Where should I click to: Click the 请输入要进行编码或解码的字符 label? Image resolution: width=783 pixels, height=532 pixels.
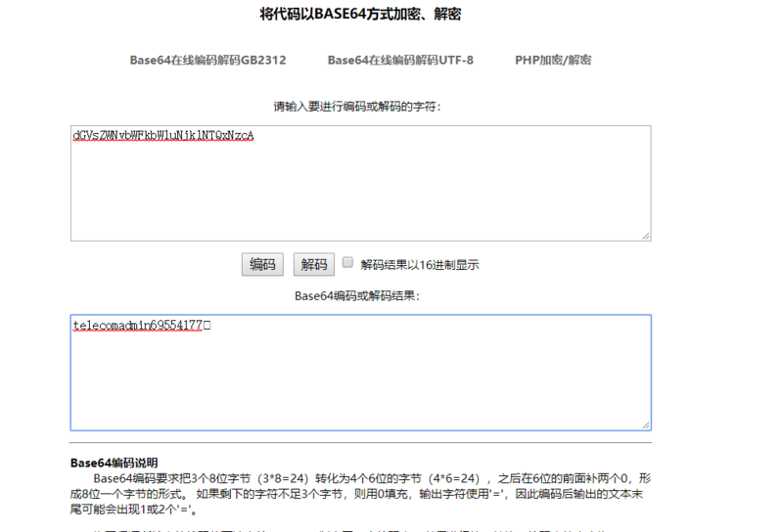pyautogui.click(x=357, y=107)
